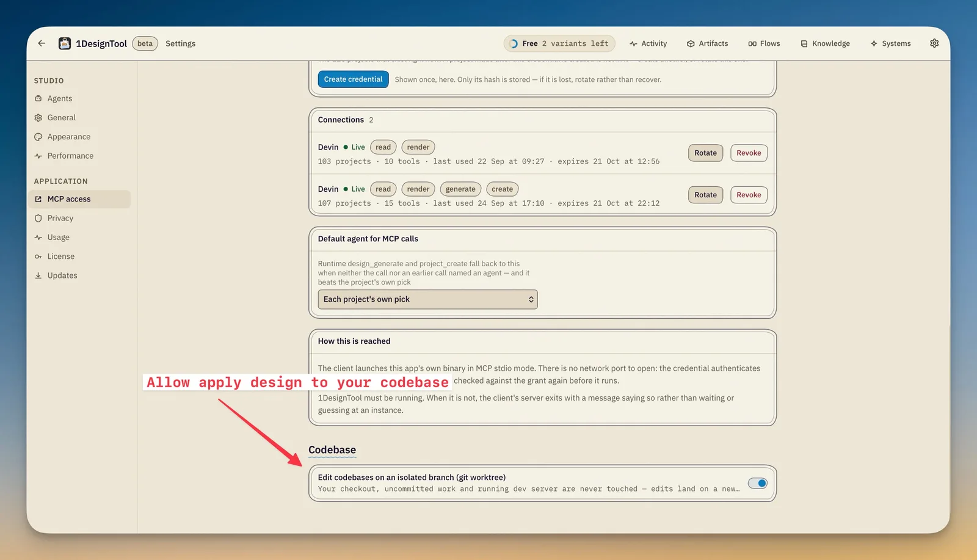Open Updates settings section

[x=79, y=275]
